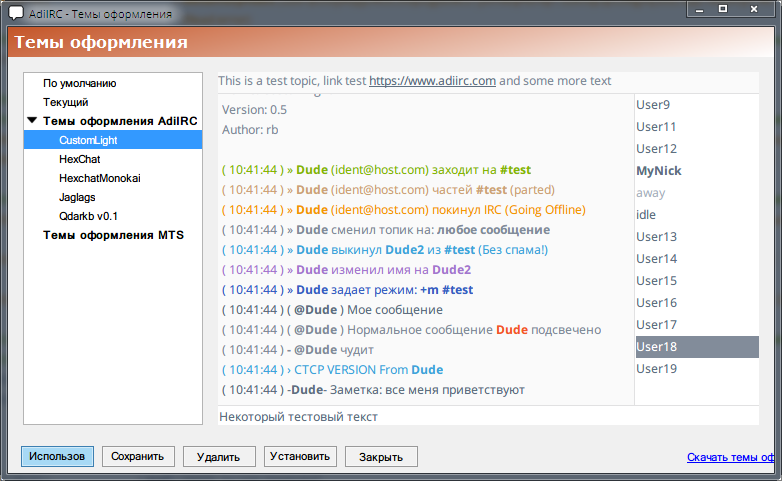The image size is (782, 481).
Task: Open the Темы оформления MTS group
Action: [113, 235]
